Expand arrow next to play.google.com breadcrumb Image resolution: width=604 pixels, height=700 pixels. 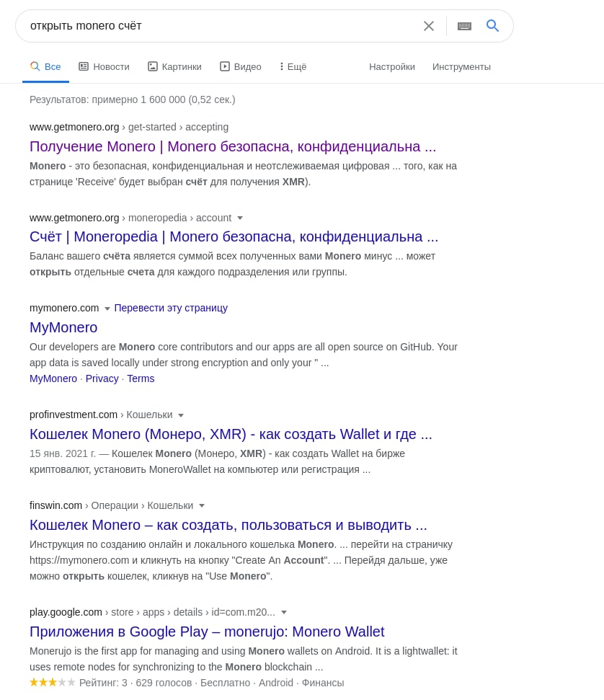283,613
